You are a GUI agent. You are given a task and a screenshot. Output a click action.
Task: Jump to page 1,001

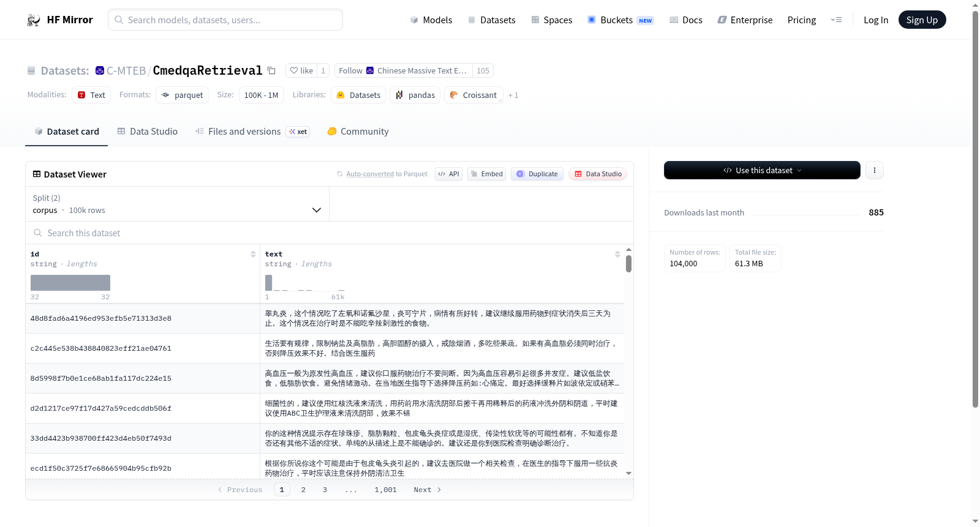click(386, 490)
